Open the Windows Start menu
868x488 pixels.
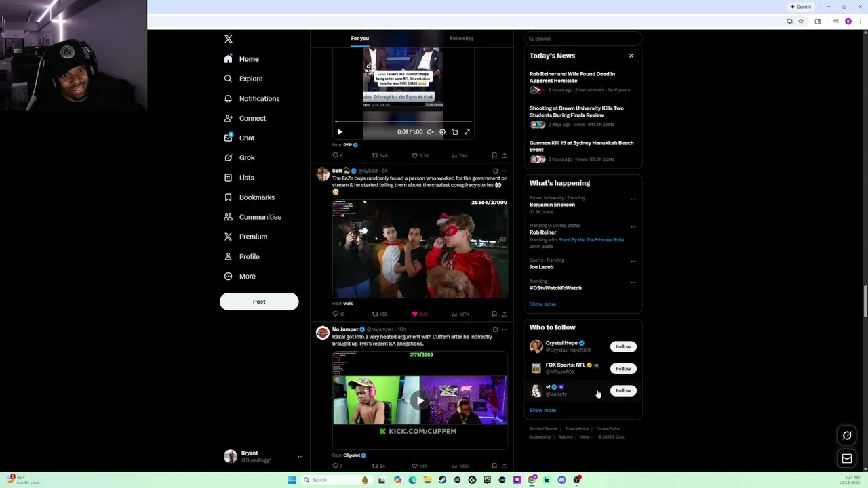tap(292, 480)
